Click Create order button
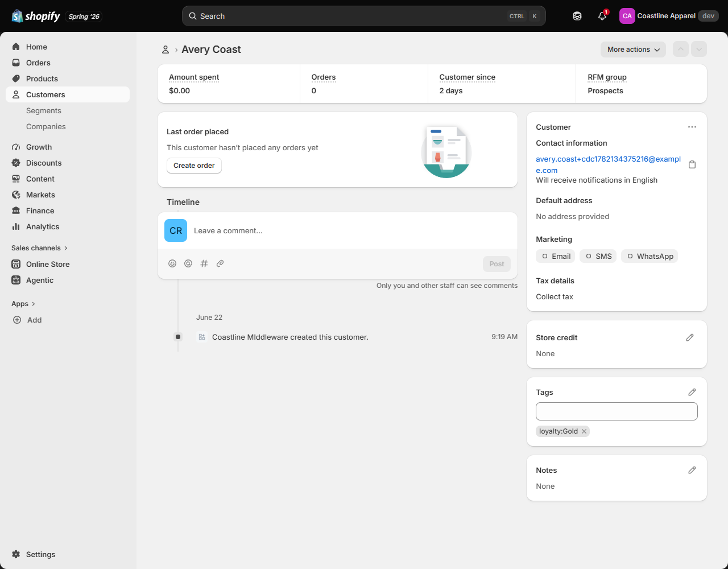 (x=194, y=166)
